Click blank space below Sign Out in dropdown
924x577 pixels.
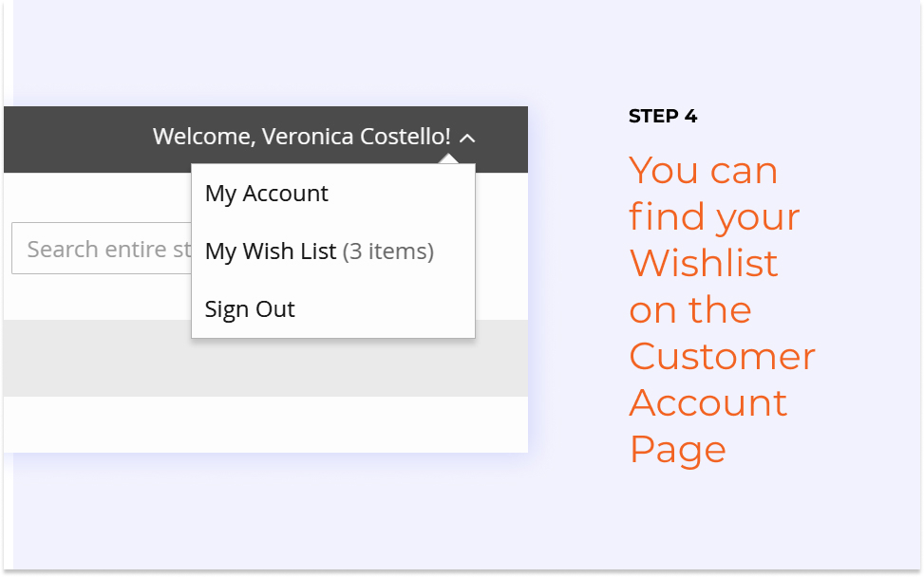click(x=333, y=331)
